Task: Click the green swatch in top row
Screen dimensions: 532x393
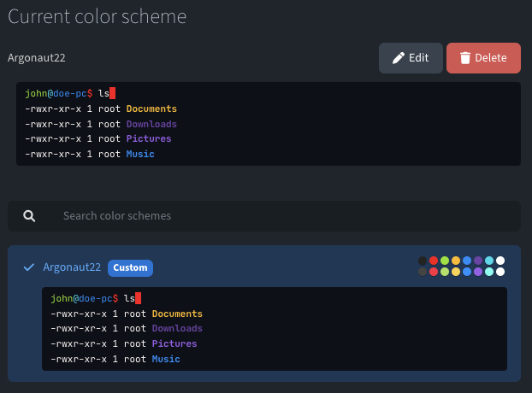Action: [445, 261]
